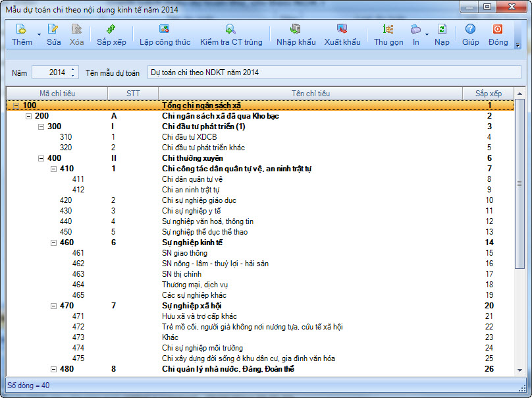
Task: Click the vertical scrollbar down arrow
Action: point(519,370)
